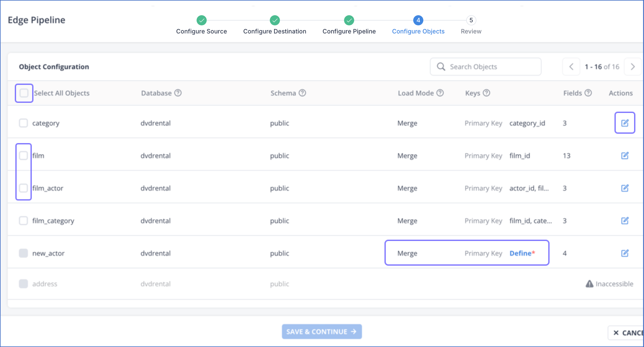This screenshot has width=644, height=347.
Task: Edit the film_category object settings
Action: pos(625,221)
